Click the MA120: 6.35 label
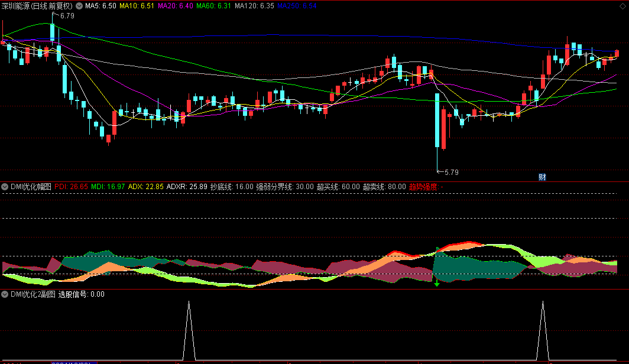Viewport: 629px width, 364px height. pyautogui.click(x=254, y=6)
